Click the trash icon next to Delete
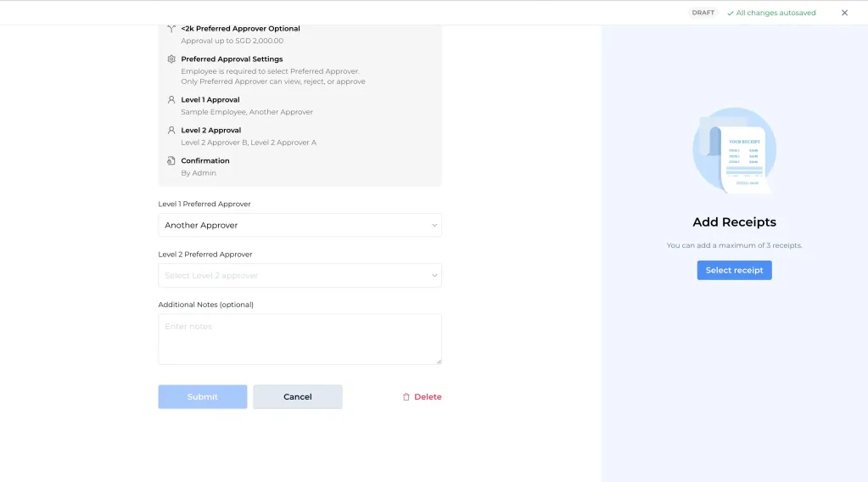868x482 pixels. [x=406, y=397]
